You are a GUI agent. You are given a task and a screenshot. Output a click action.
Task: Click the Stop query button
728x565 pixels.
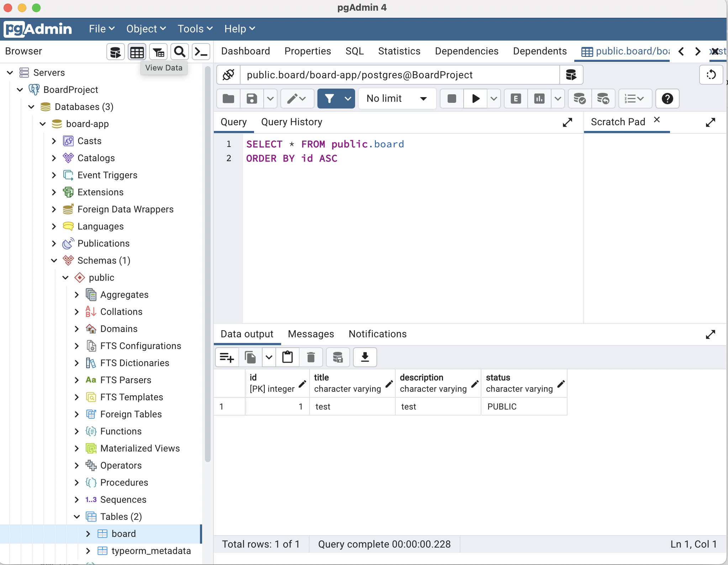452,99
